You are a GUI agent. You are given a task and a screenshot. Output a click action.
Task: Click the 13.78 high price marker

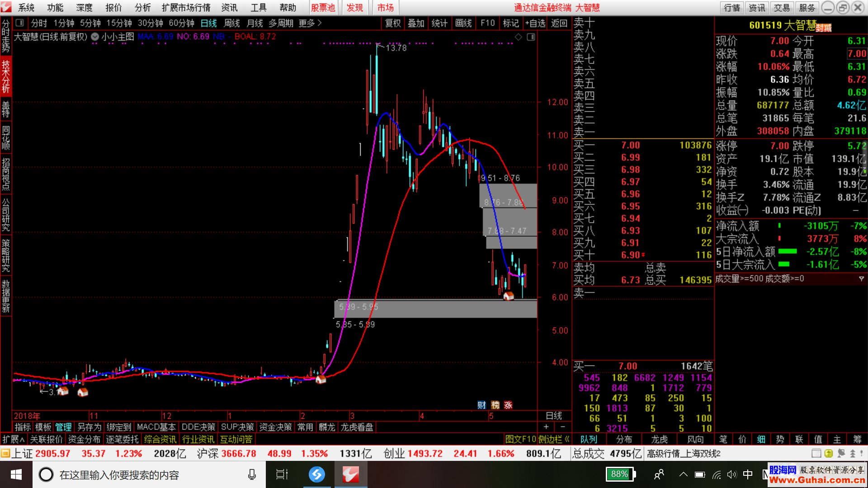396,48
